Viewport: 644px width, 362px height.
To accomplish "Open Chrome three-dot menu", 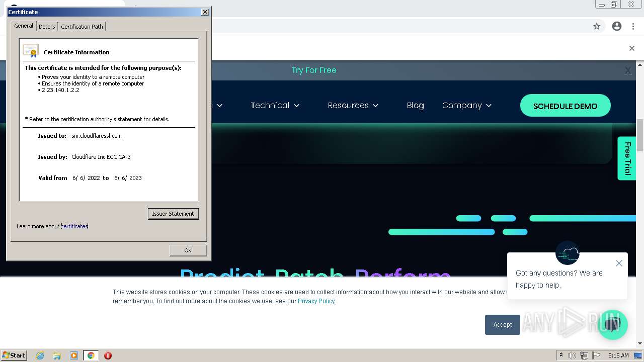I will pyautogui.click(x=633, y=26).
